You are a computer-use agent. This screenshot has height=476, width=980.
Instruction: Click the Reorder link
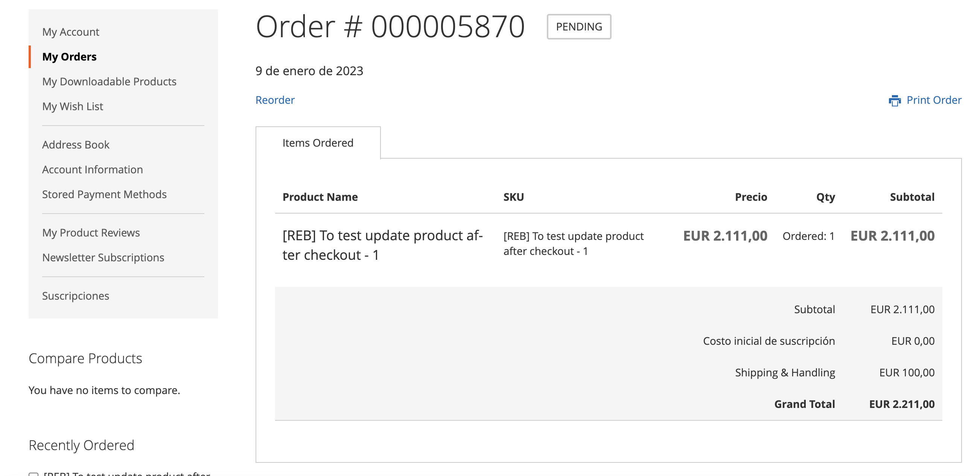275,100
